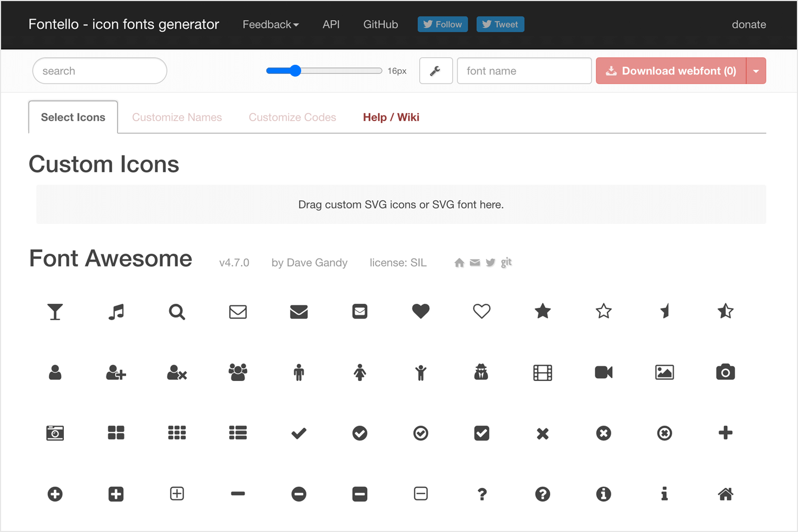Select the picture image icon
Screen dimensions: 798x532
(664, 372)
